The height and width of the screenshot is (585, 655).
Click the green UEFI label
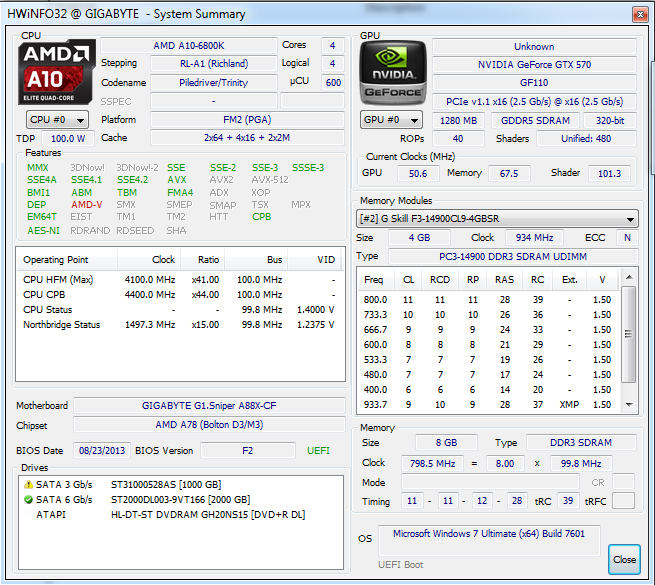pyautogui.click(x=318, y=451)
